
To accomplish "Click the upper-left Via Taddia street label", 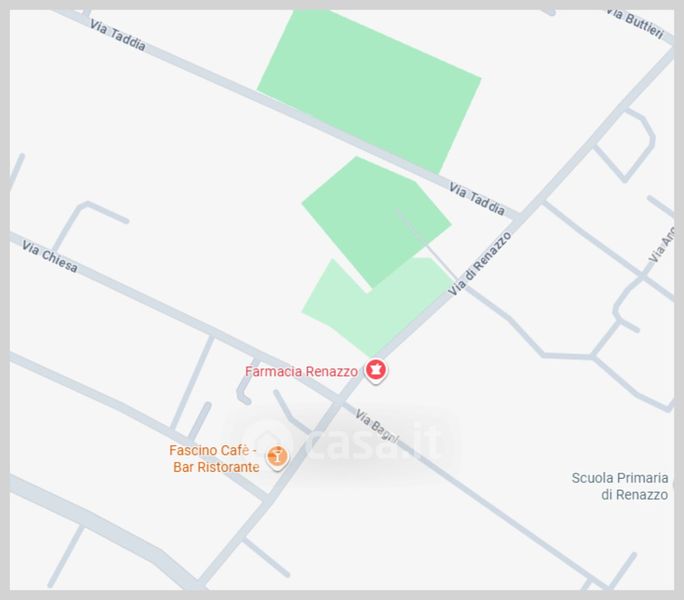I will [x=117, y=35].
